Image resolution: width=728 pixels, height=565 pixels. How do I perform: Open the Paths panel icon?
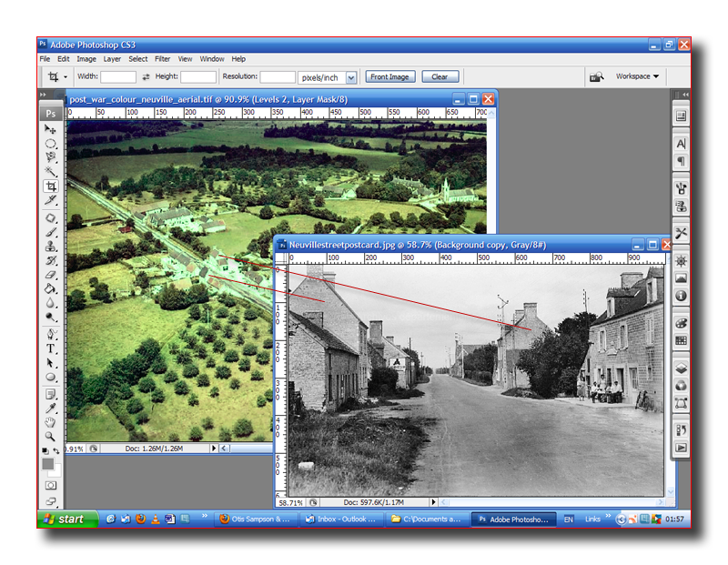point(681,403)
